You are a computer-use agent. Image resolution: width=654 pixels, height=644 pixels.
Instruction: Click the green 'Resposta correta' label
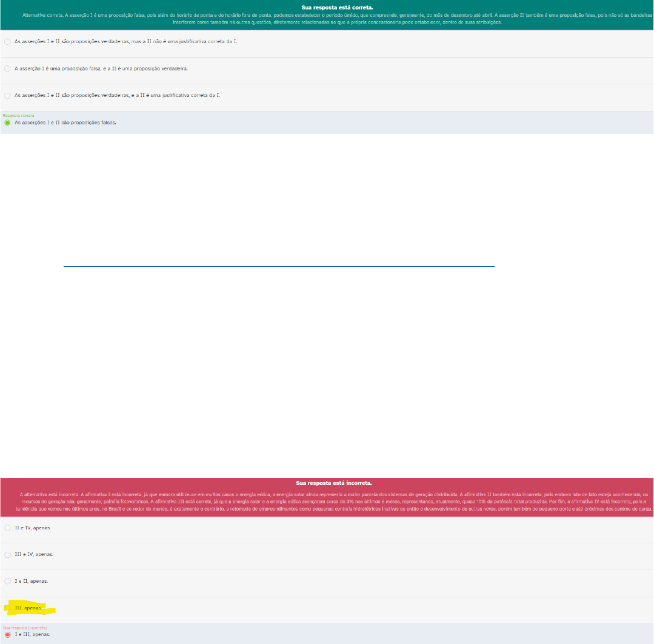point(18,115)
